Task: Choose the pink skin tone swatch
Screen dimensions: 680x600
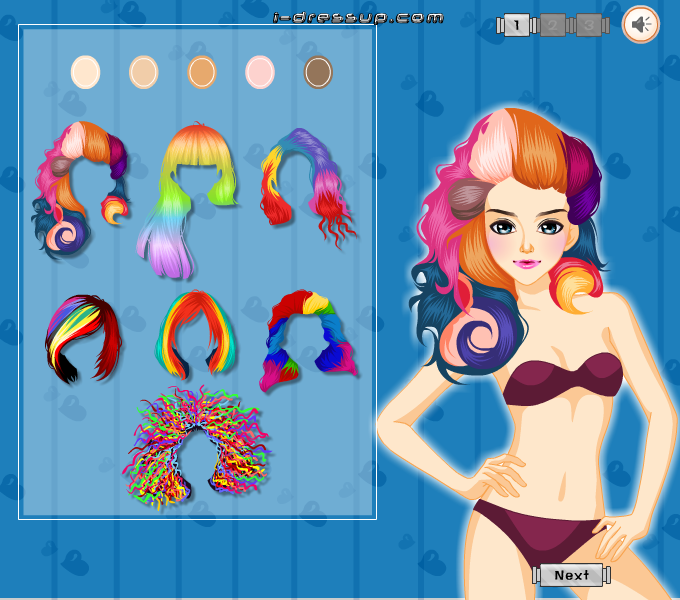Action: (x=260, y=72)
